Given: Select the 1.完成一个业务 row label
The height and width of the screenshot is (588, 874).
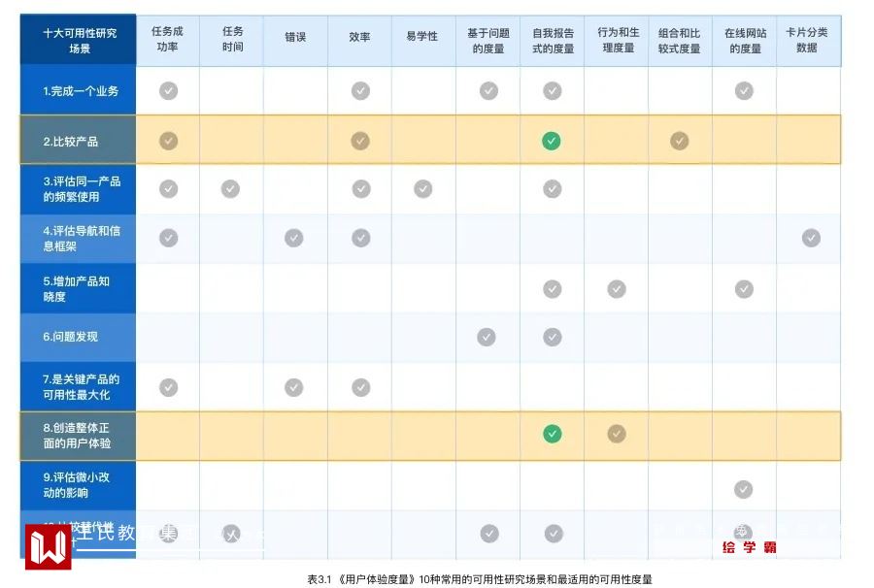Looking at the screenshot, I should click(x=79, y=91).
